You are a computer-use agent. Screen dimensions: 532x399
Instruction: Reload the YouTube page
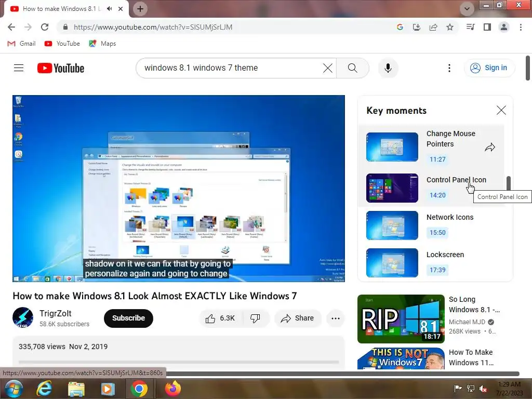tap(45, 27)
